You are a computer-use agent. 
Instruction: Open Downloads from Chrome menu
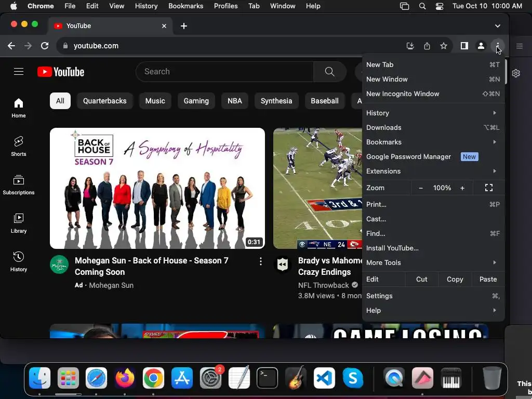click(433, 128)
